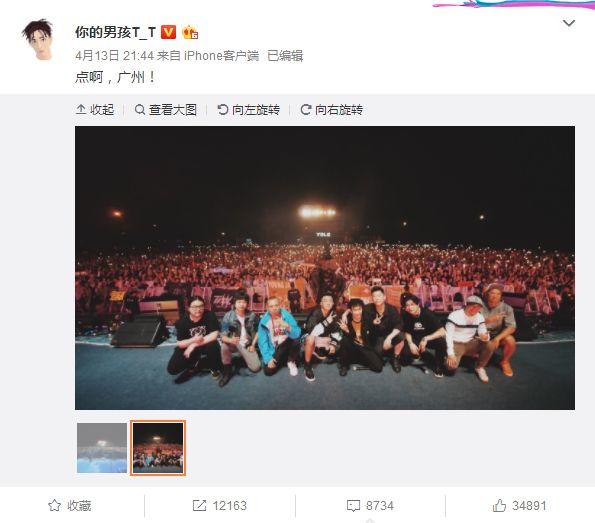
Task: Select the highlighted concert crowd thumbnail
Action: [158, 448]
